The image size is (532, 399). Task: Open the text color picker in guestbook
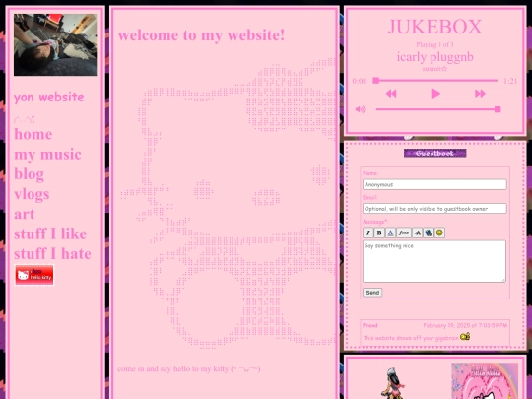[390, 233]
